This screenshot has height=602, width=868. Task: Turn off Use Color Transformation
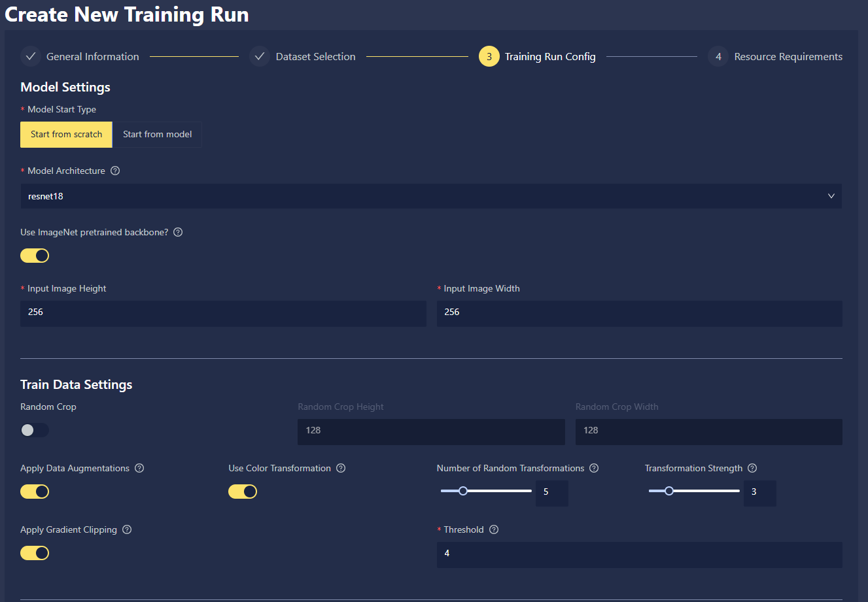243,492
